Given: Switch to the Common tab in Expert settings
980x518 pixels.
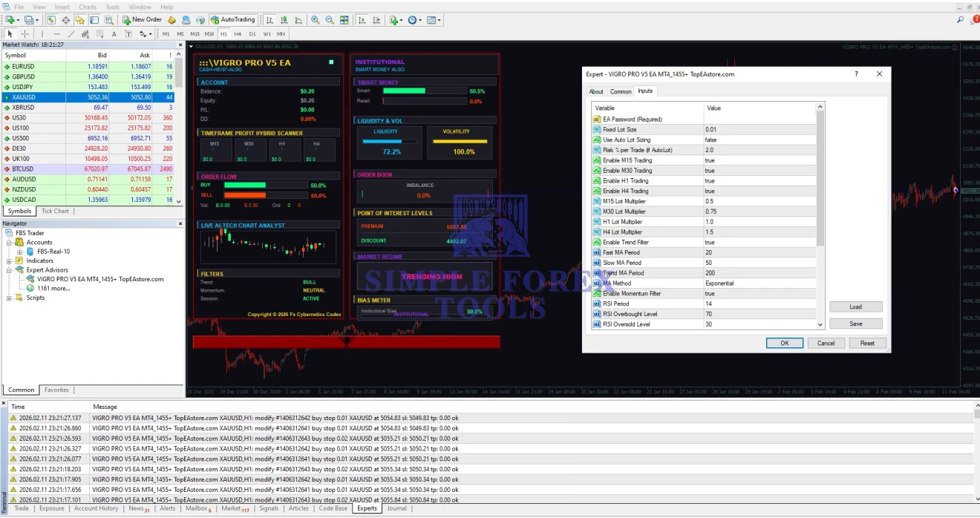Looking at the screenshot, I should click(621, 91).
